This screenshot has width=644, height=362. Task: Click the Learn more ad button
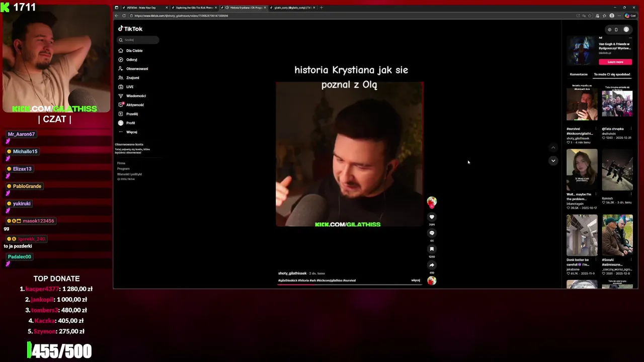[615, 62]
